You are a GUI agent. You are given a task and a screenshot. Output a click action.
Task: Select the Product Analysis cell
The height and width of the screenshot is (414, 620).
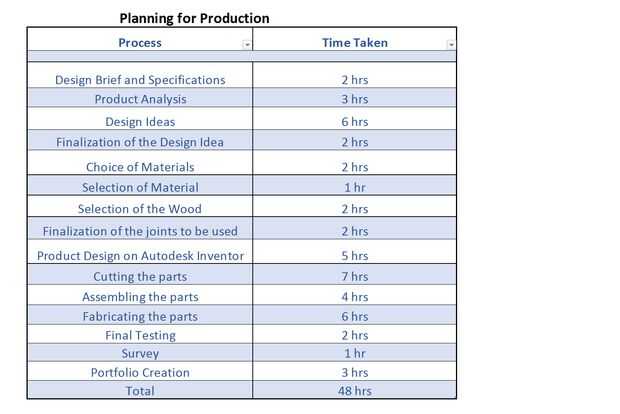[x=140, y=99]
